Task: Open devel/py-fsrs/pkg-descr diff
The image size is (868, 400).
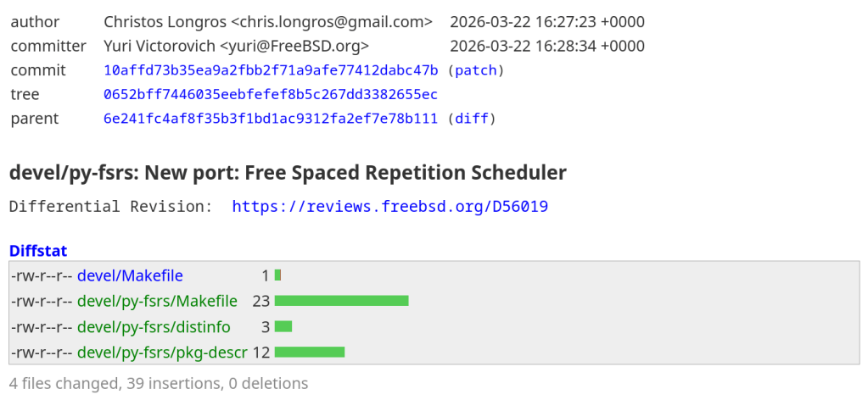Action: pos(162,352)
